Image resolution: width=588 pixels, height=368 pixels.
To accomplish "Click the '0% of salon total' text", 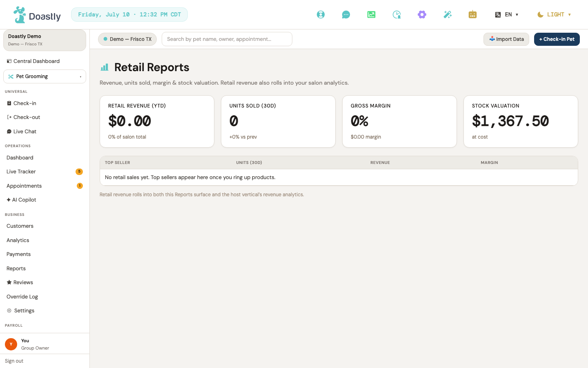I will tap(127, 137).
